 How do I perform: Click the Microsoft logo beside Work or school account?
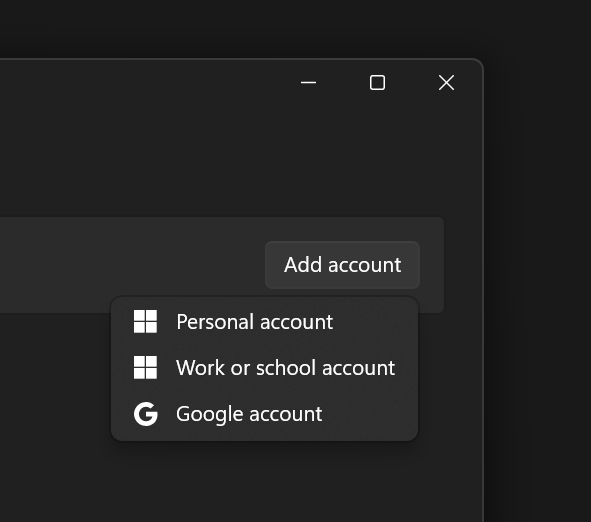145,367
